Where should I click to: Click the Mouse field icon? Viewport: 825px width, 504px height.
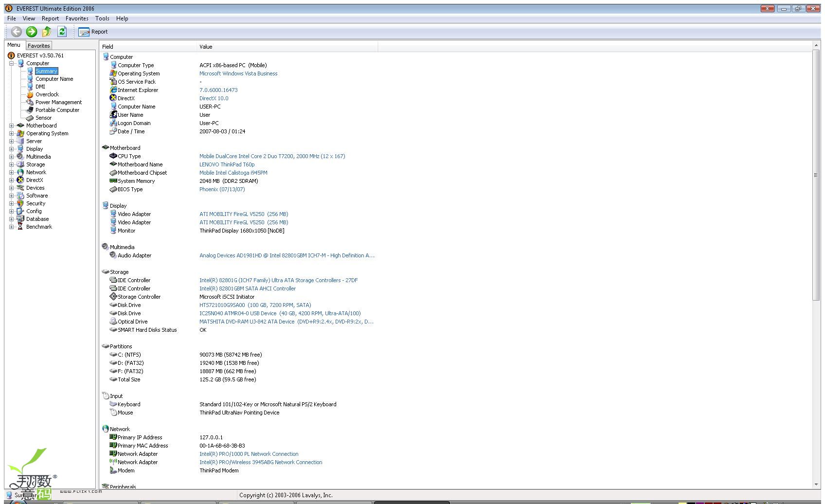[113, 413]
